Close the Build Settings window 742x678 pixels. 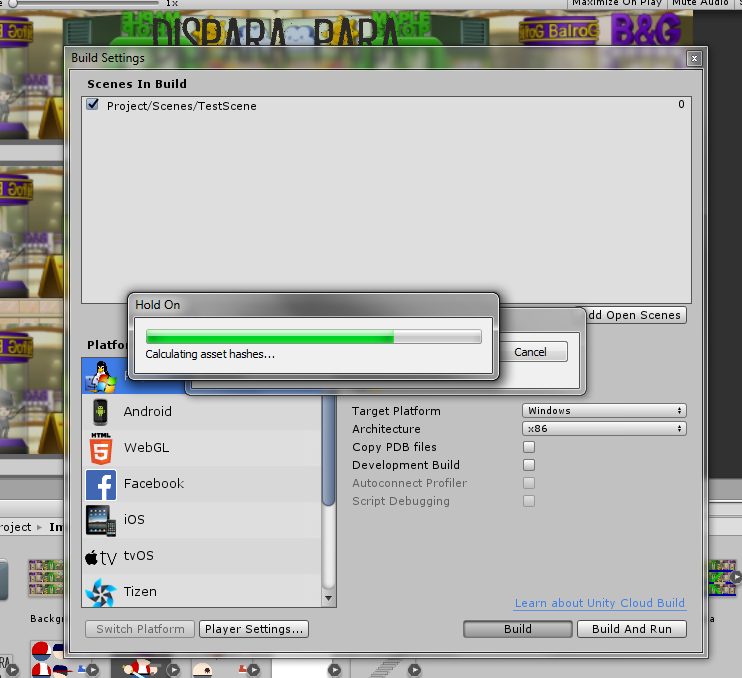pos(694,58)
